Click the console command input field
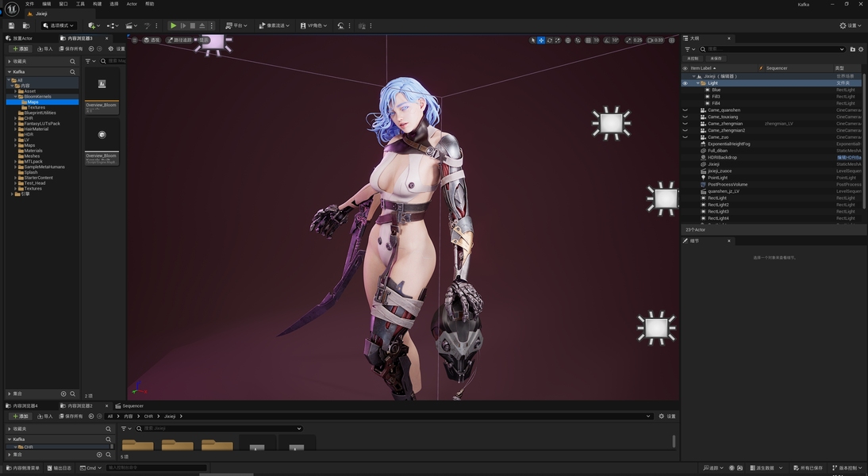 click(x=156, y=468)
